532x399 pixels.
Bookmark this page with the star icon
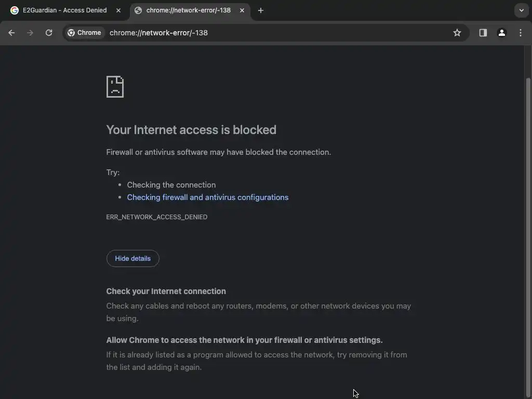pos(457,33)
